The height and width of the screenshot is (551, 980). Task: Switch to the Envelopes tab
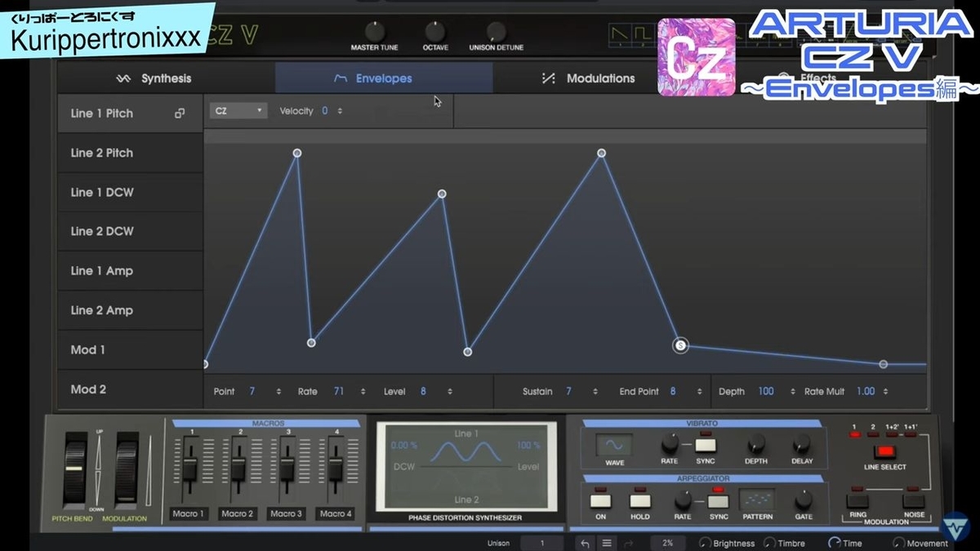click(384, 78)
